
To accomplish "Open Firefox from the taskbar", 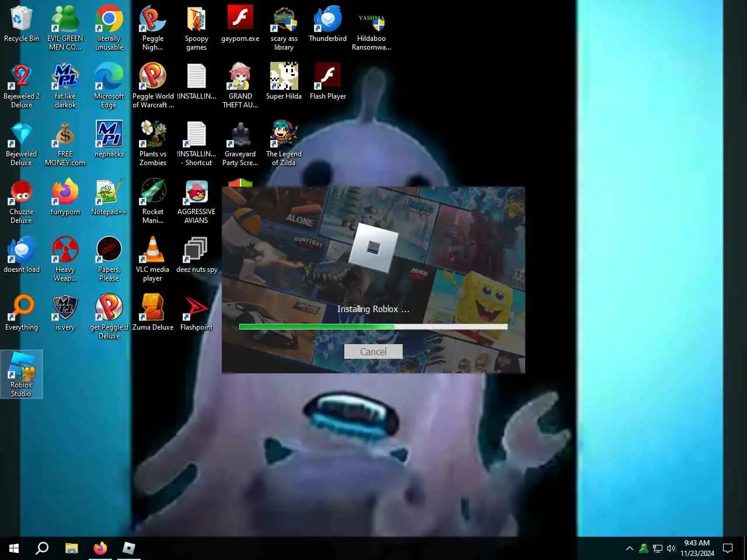I will tap(100, 548).
